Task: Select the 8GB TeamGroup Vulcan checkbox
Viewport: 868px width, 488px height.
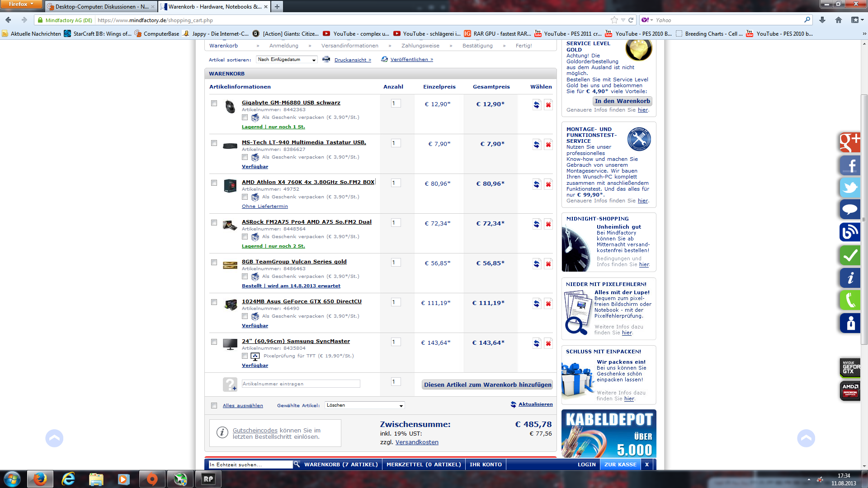Action: pyautogui.click(x=214, y=263)
